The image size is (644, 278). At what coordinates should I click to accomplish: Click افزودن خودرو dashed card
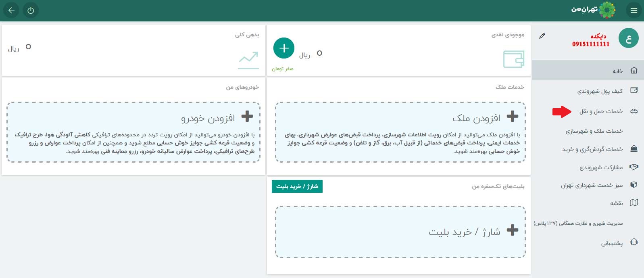pyautogui.click(x=133, y=132)
